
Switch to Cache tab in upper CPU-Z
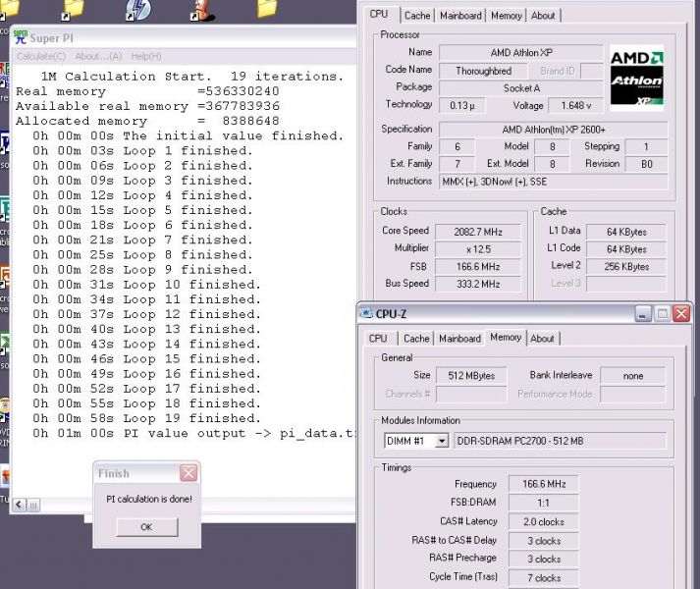(x=417, y=16)
